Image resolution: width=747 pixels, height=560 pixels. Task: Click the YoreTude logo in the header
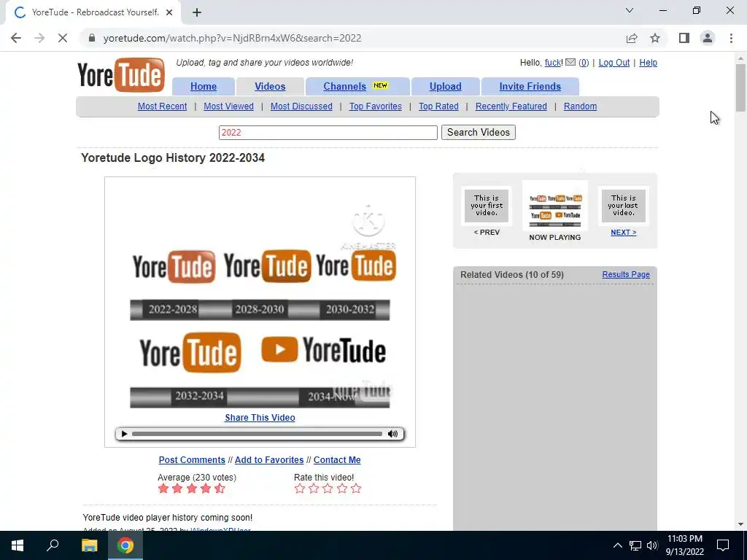(x=121, y=75)
